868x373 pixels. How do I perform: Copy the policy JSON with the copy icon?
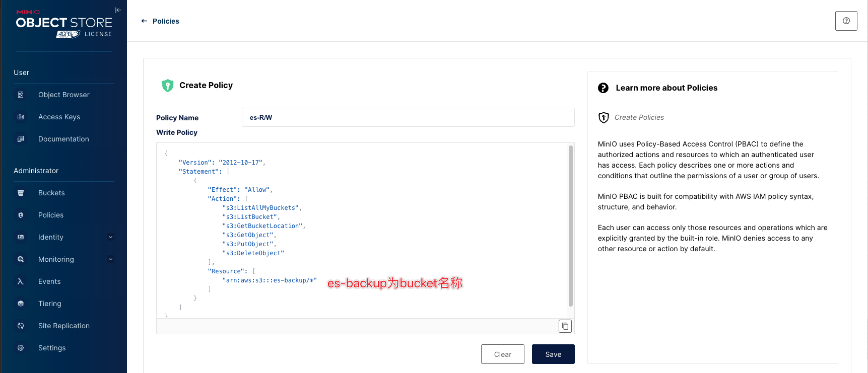point(565,326)
